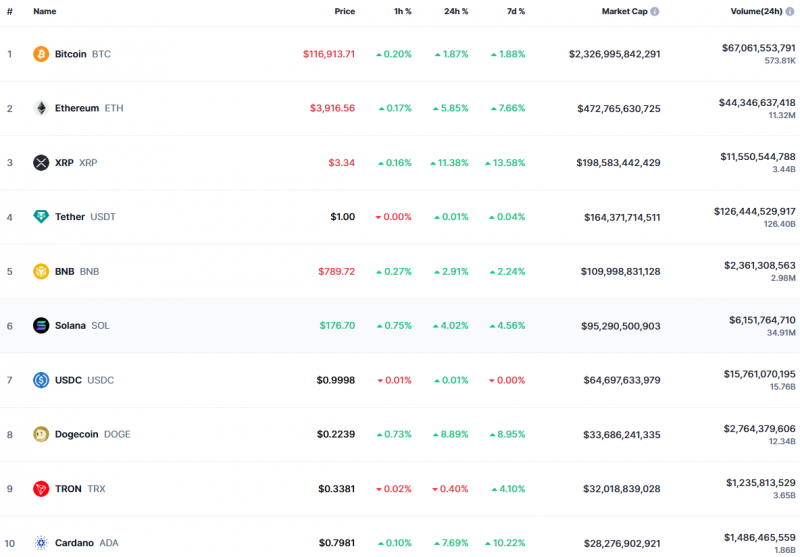Click Bitcoin volume $67,061,553,791

point(759,48)
